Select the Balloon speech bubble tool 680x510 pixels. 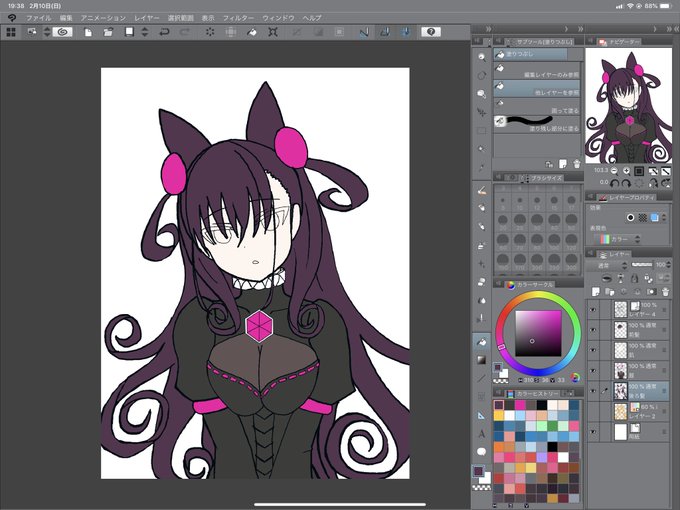tap(481, 451)
